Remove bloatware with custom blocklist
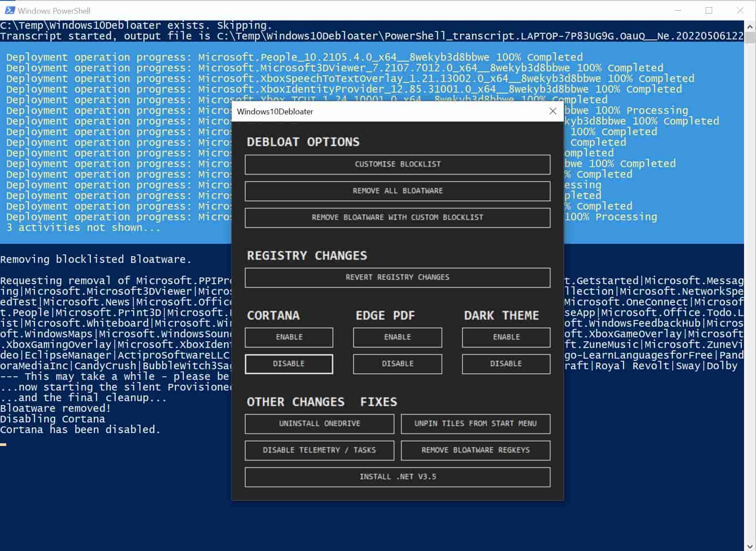This screenshot has width=756, height=551. (x=397, y=218)
